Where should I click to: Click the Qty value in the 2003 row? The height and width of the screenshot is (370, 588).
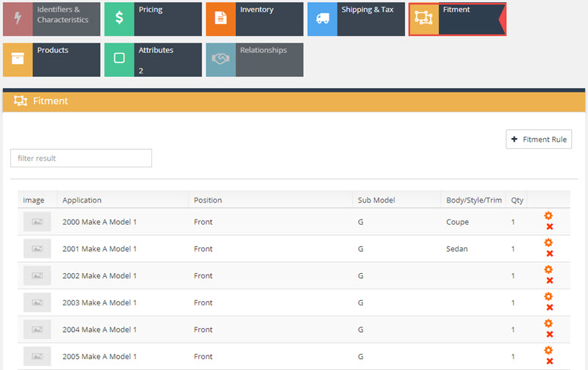[512, 302]
